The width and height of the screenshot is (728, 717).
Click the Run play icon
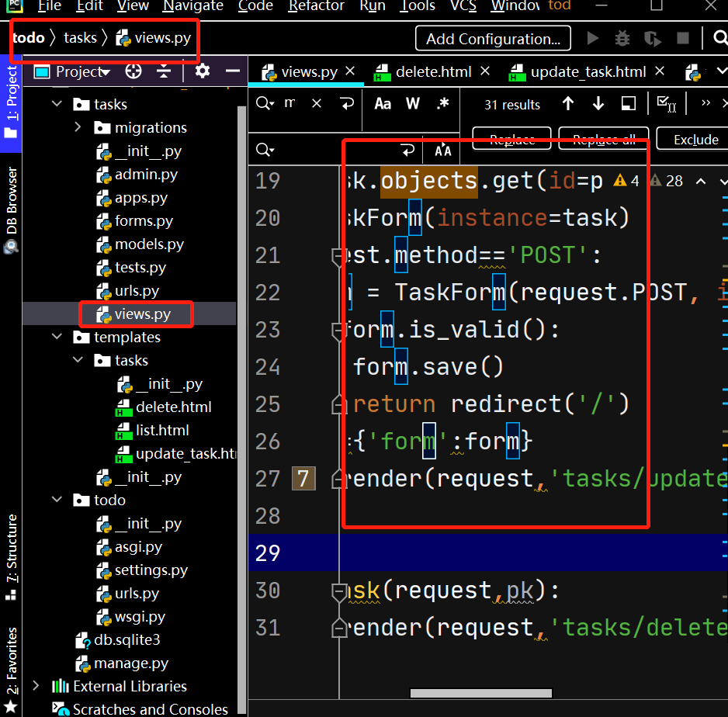click(592, 38)
